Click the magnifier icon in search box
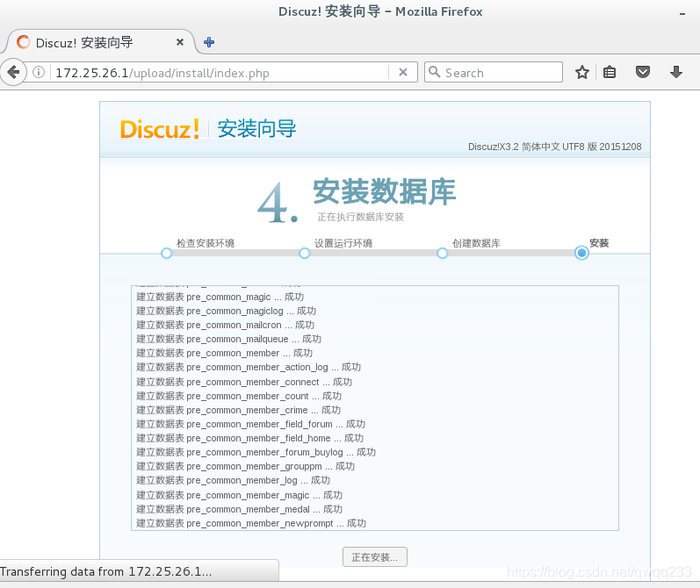 pos(434,72)
